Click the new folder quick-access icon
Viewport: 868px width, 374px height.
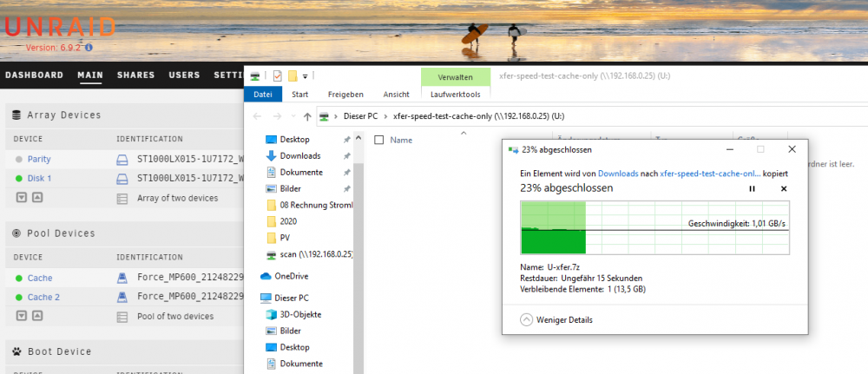click(293, 75)
